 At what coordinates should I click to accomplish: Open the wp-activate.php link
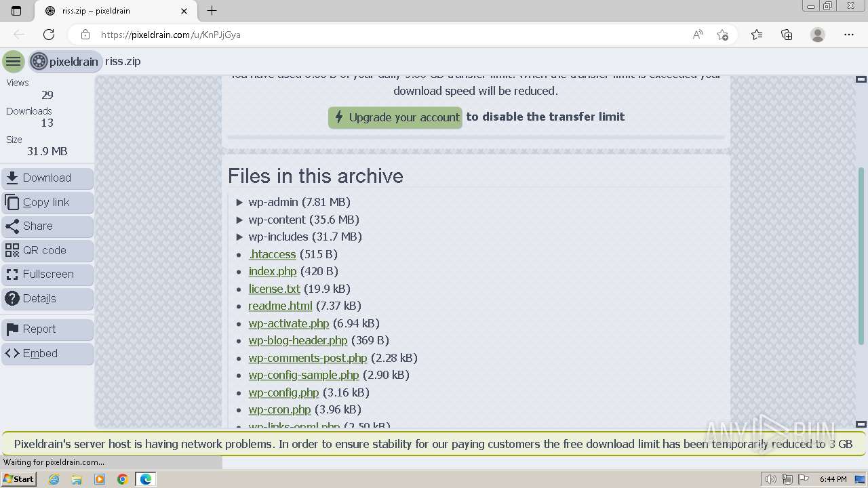[x=289, y=323]
